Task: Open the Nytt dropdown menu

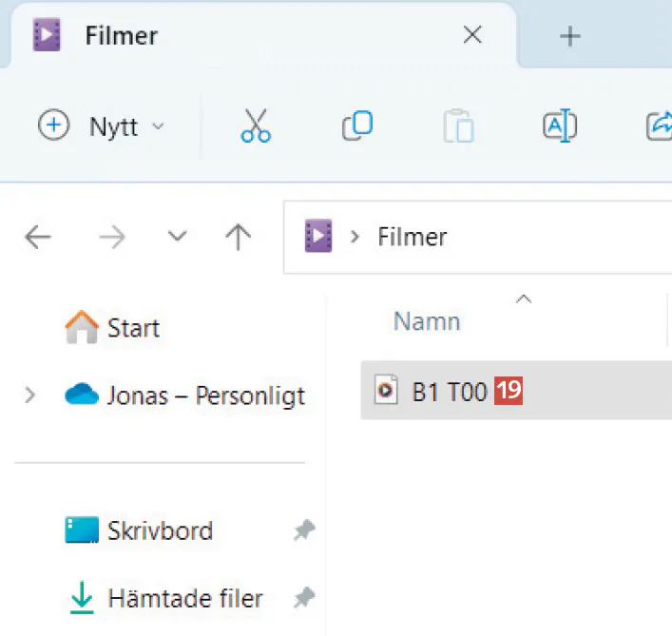Action: (x=101, y=125)
